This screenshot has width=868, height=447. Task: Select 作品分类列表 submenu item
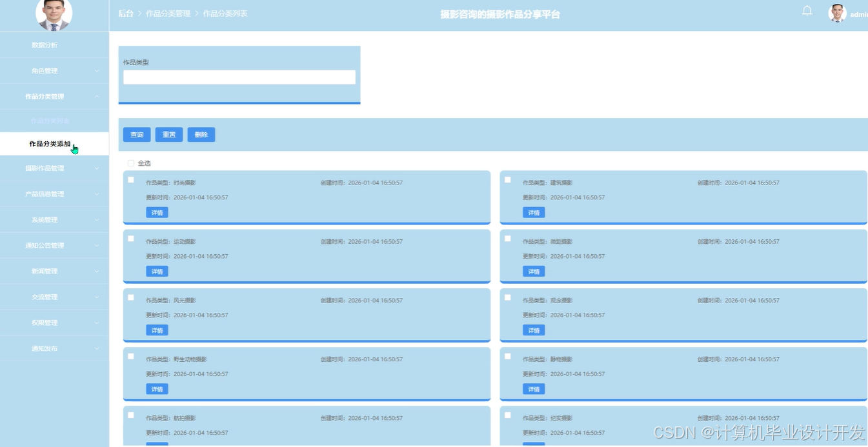click(54, 121)
